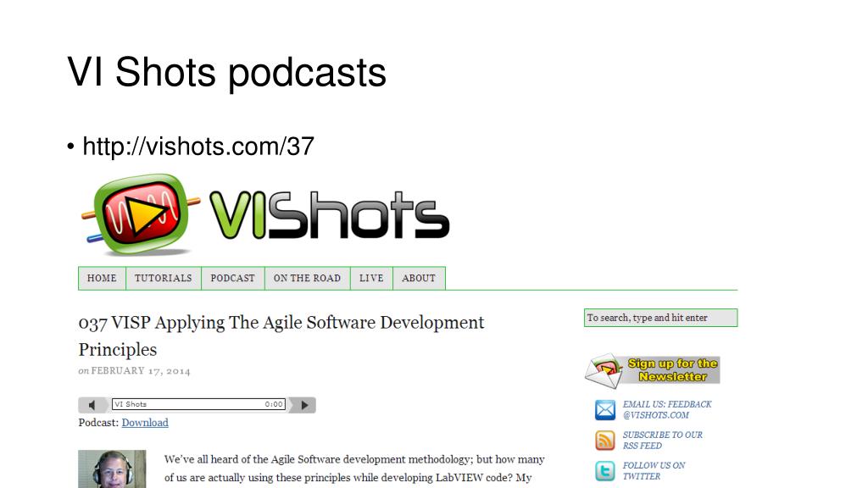The image size is (868, 488).
Task: Click the February 17, 2014 post date
Action: (x=141, y=371)
